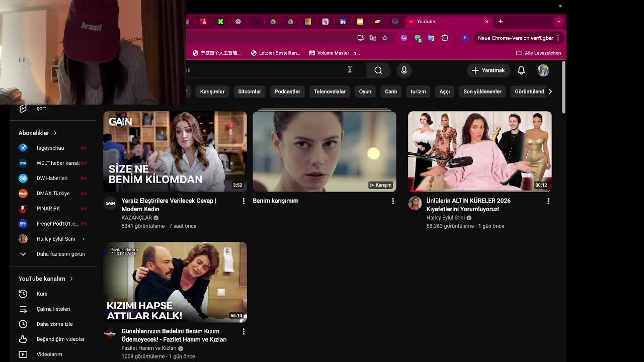Image resolution: width=644 pixels, height=362 pixels.
Task: Click the GAİN channel avatar beside video title
Action: click(x=110, y=204)
